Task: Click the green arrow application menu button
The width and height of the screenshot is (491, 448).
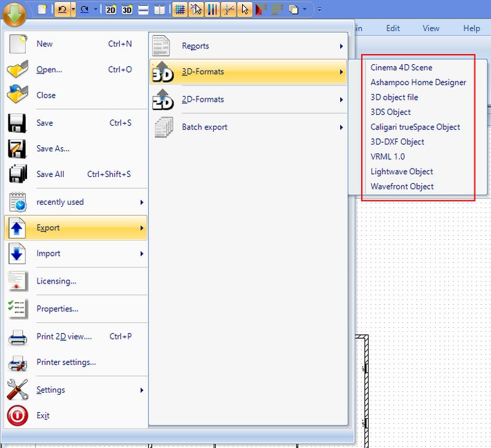Action: [14, 14]
